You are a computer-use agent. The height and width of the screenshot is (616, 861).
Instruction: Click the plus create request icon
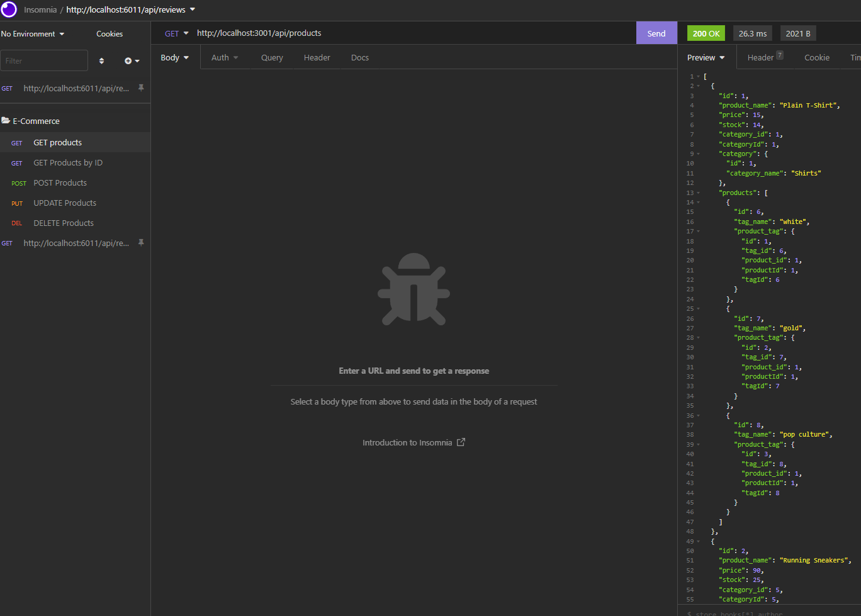pyautogui.click(x=128, y=61)
